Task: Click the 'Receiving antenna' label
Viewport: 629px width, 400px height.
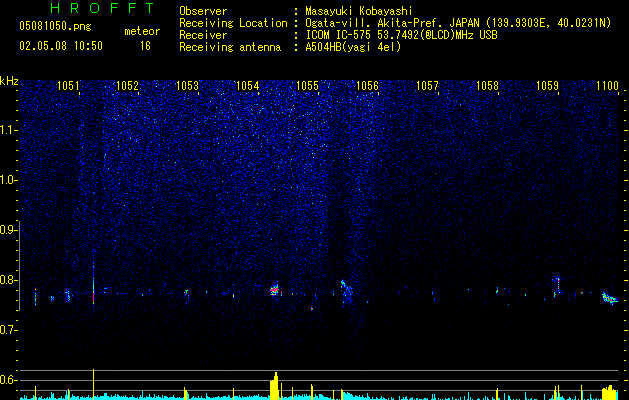Action: 230,47
